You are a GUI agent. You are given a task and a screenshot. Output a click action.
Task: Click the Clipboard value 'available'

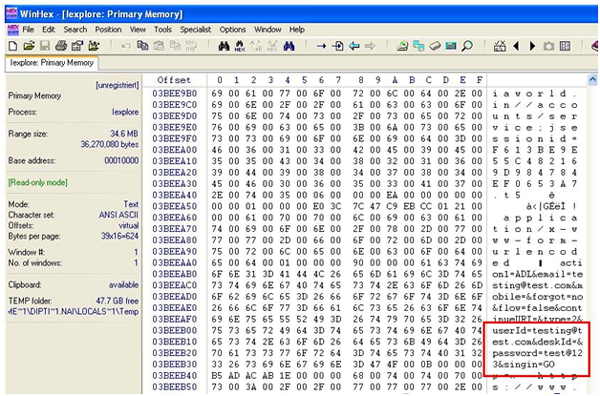point(124,285)
